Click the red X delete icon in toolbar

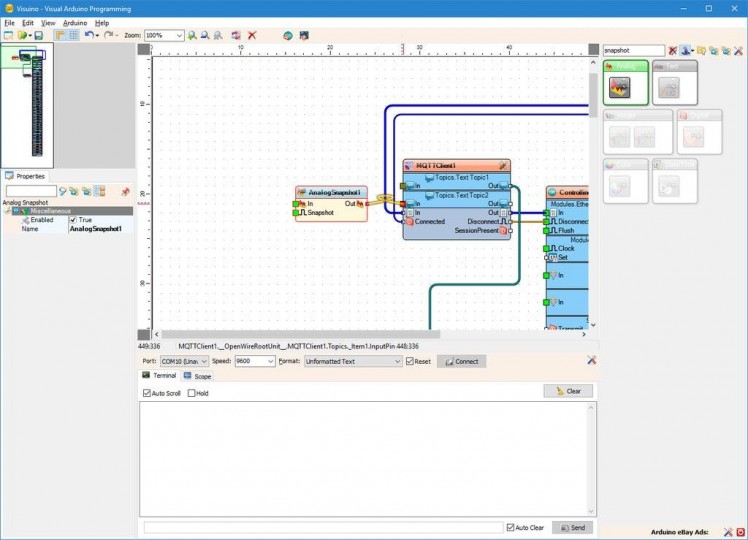252,35
